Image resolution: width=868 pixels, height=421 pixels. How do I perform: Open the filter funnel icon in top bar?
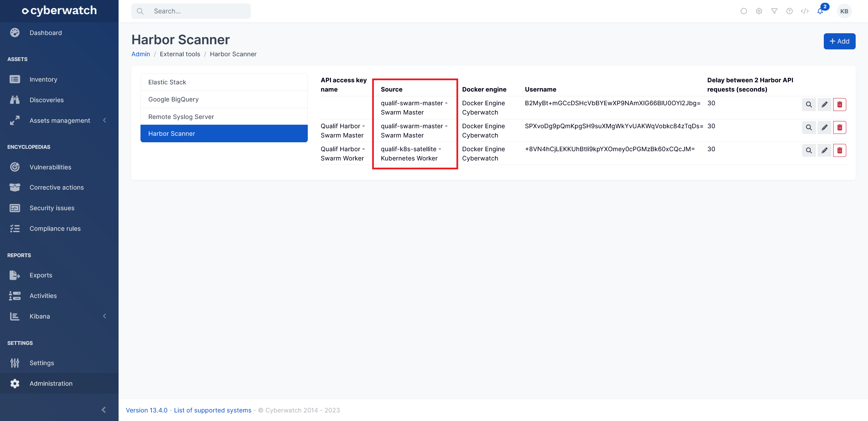tap(774, 11)
